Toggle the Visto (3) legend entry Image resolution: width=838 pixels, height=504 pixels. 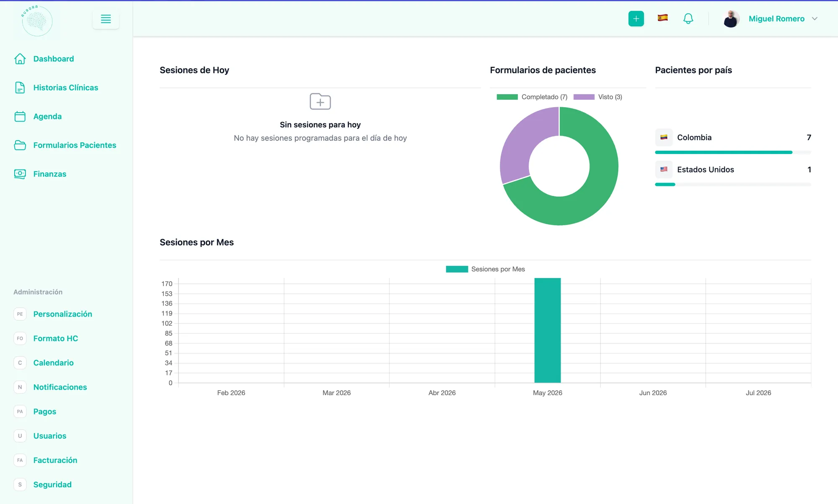click(598, 97)
